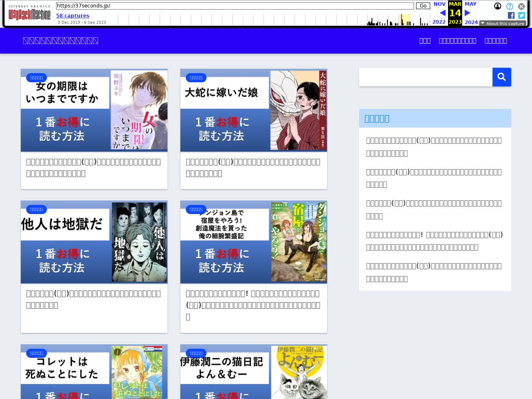The height and width of the screenshot is (399, 532).
Task: Open the 58 captures link
Action: click(73, 15)
